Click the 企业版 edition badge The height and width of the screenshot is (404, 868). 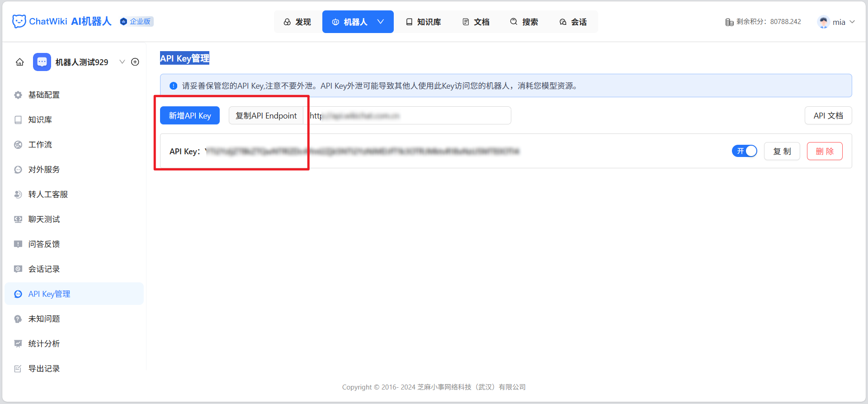[x=137, y=22]
